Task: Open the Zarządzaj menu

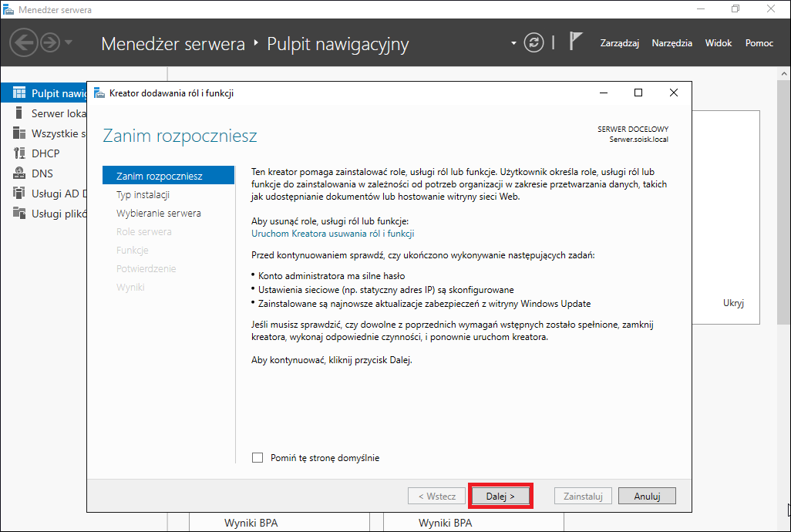Action: click(x=620, y=43)
